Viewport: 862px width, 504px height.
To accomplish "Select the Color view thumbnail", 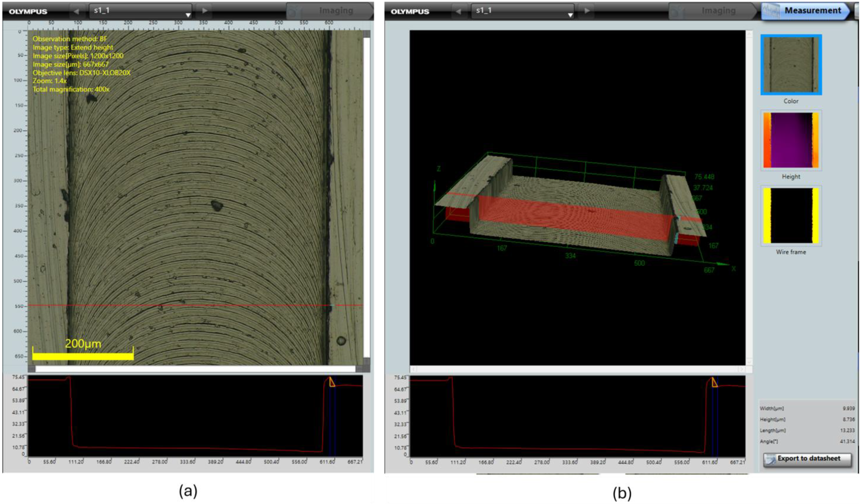I will (x=791, y=65).
